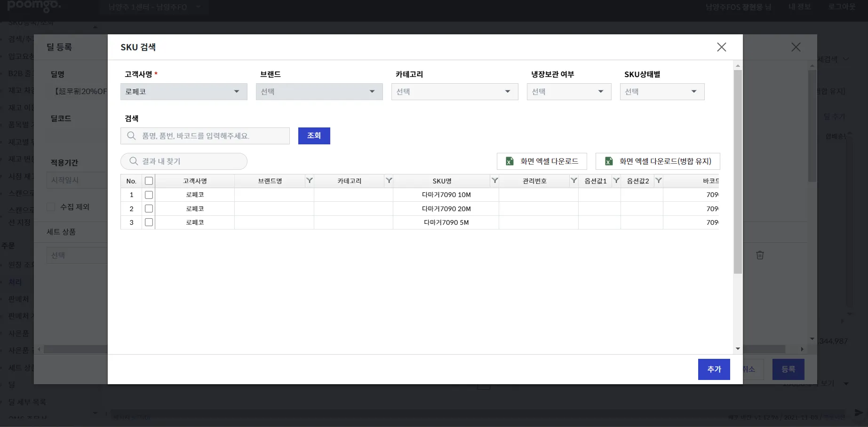Click the 다마거7090 5M cell
Image resolution: width=868 pixels, height=427 pixels.
click(446, 222)
